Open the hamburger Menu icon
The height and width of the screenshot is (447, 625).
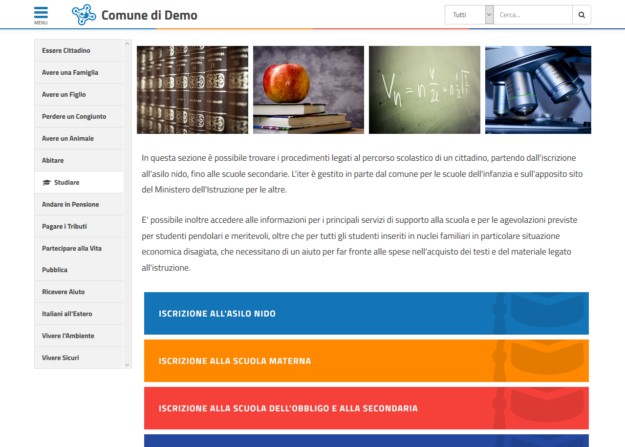pyautogui.click(x=40, y=14)
